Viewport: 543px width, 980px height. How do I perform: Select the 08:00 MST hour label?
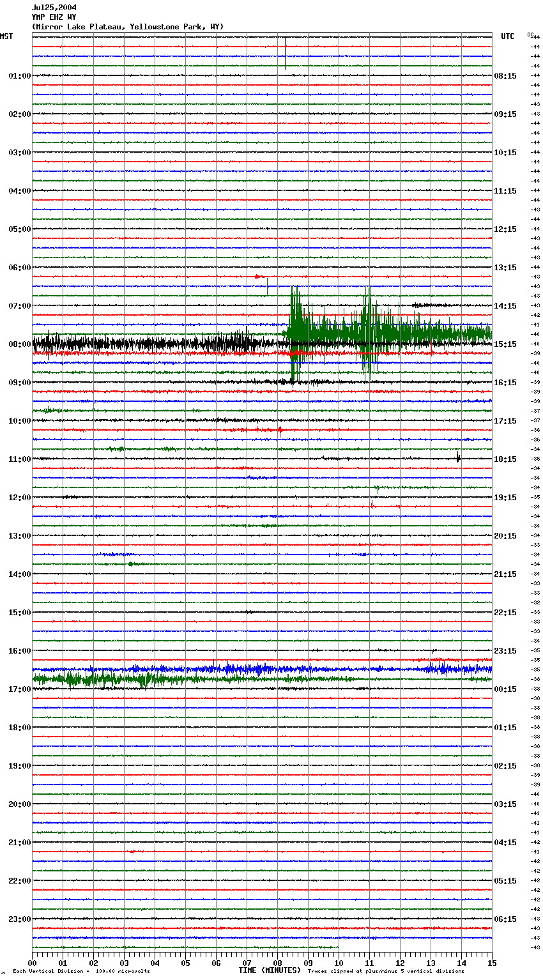20,344
